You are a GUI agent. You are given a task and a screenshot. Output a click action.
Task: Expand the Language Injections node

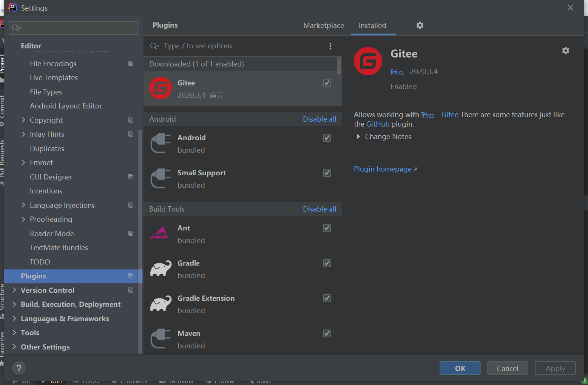pos(23,205)
